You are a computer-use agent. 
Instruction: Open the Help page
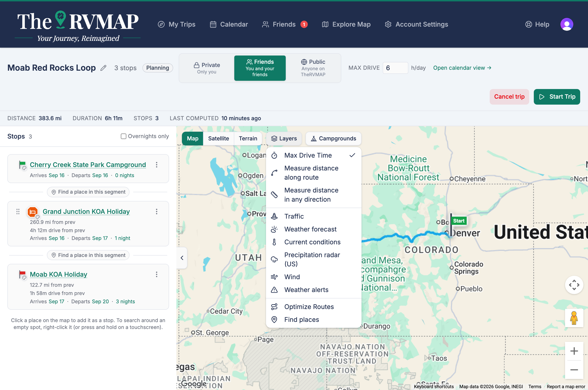(x=537, y=24)
